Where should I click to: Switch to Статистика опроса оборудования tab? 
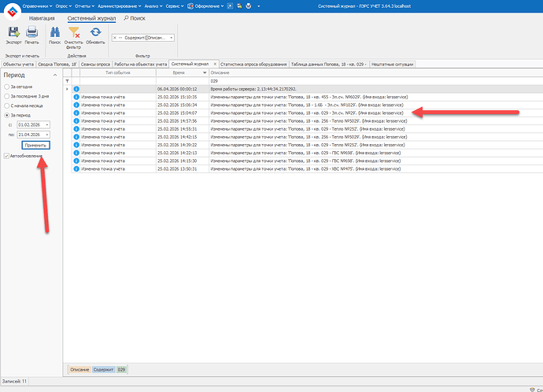(x=253, y=64)
